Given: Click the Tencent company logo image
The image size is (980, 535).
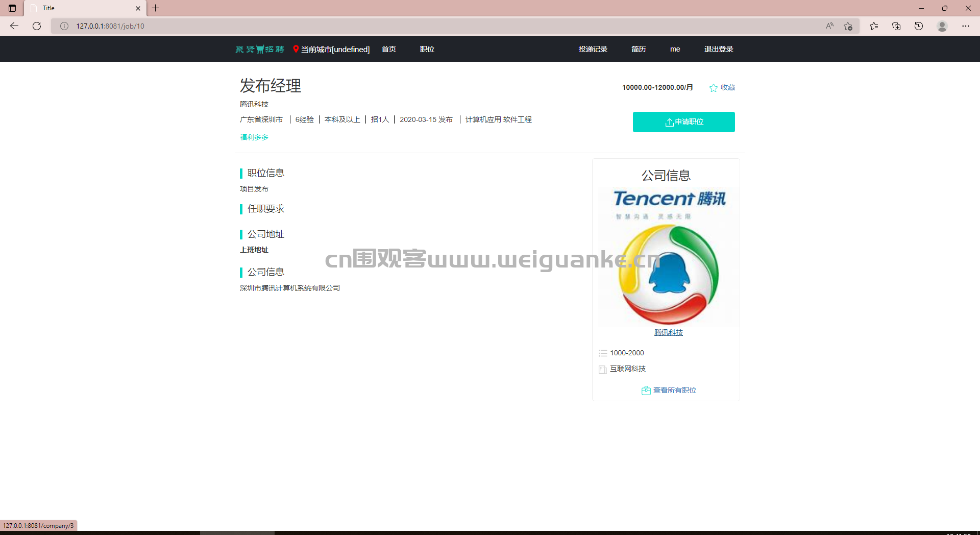Looking at the screenshot, I should tap(669, 257).
